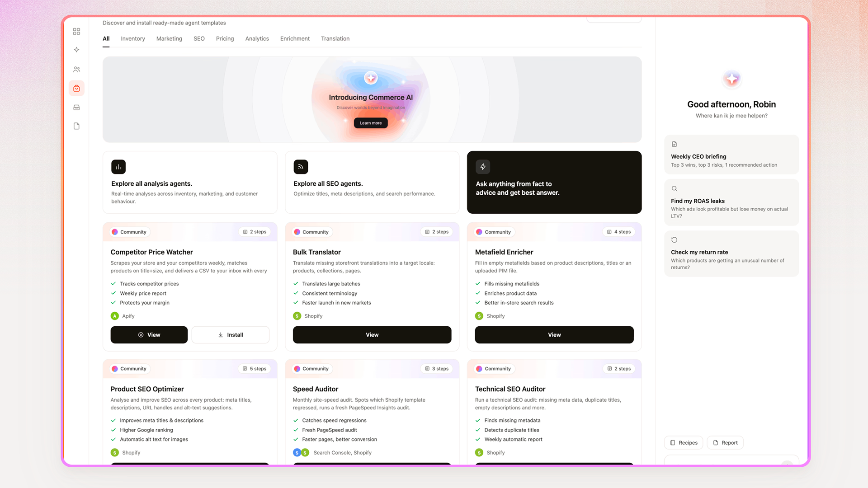Open the Recipes button in assistant panel
This screenshot has height=488, width=868.
tap(684, 443)
